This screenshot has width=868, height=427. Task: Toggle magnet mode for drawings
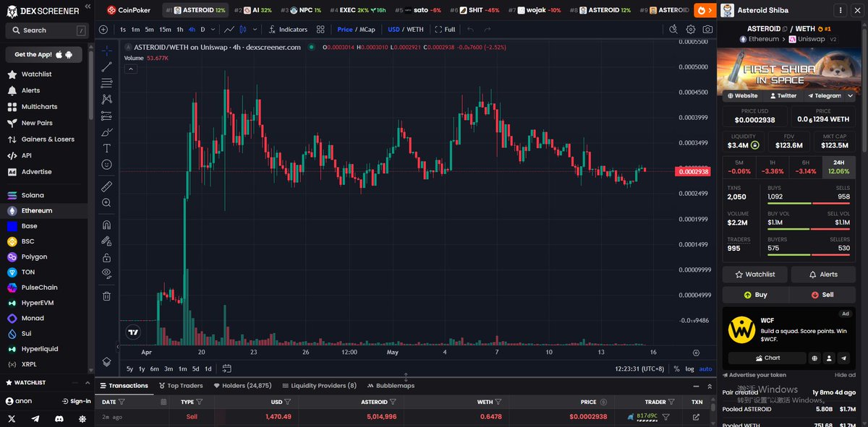point(106,225)
